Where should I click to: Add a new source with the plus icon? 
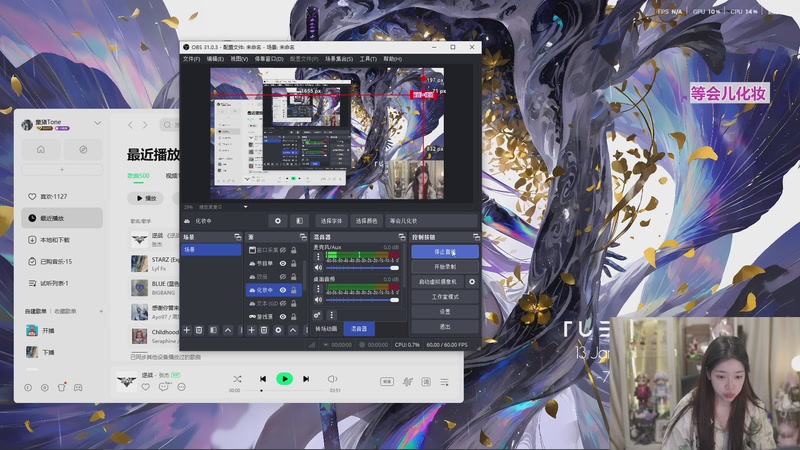[x=252, y=330]
